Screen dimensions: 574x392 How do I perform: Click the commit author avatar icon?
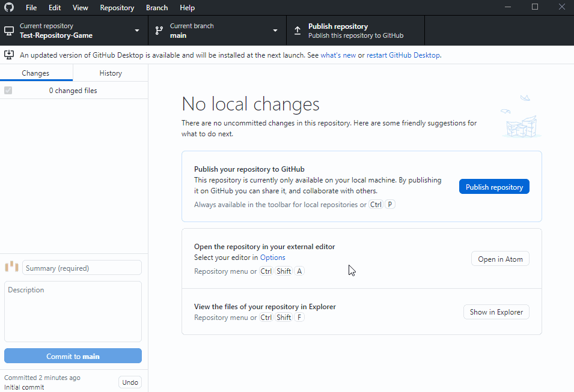[11, 267]
